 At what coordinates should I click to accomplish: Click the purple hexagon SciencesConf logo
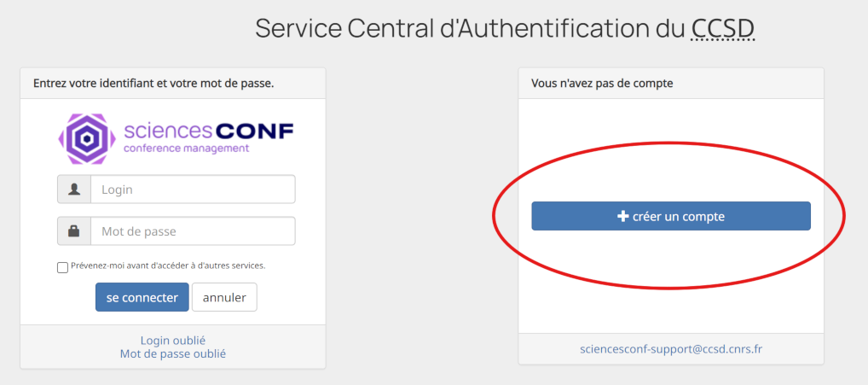click(x=87, y=139)
